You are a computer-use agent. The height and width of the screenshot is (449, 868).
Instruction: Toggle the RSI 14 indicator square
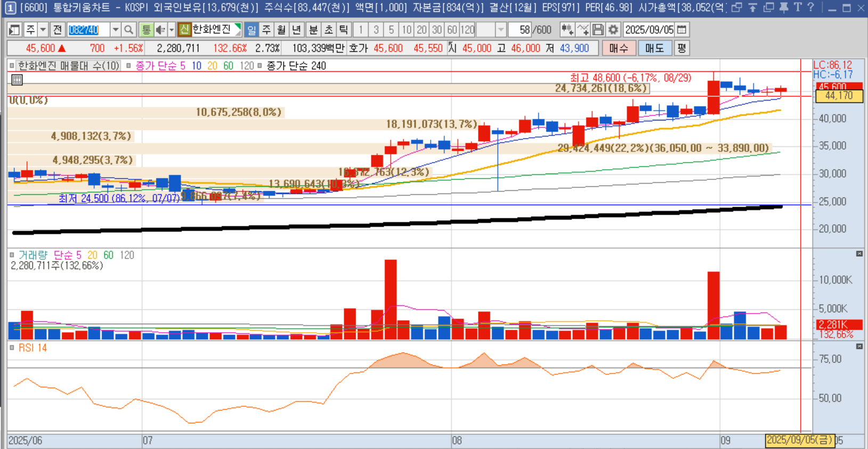coord(12,347)
